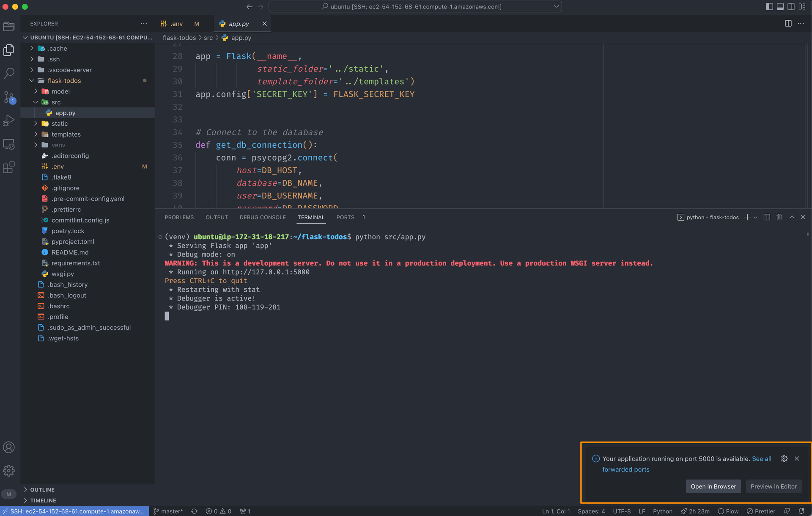This screenshot has width=812, height=516.
Task: Switch to the PORTS tab
Action: (345, 217)
